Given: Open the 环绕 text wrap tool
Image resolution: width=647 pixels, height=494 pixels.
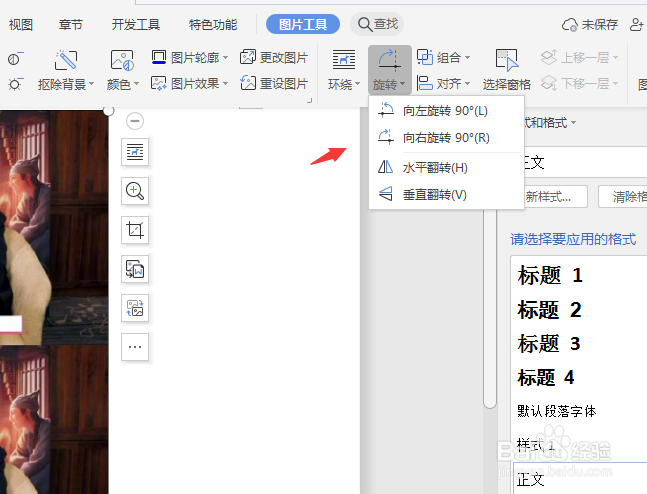Looking at the screenshot, I should point(344,70).
